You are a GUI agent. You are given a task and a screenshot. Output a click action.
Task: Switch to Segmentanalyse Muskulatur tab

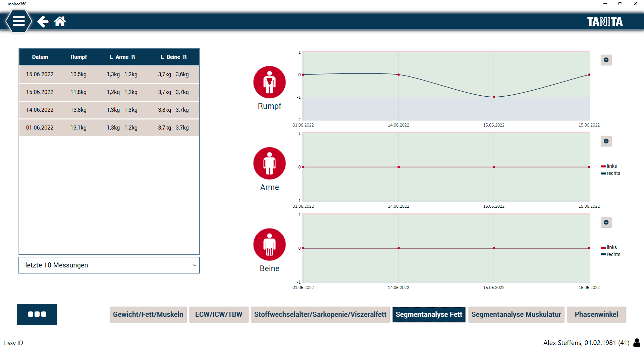pyautogui.click(x=516, y=314)
